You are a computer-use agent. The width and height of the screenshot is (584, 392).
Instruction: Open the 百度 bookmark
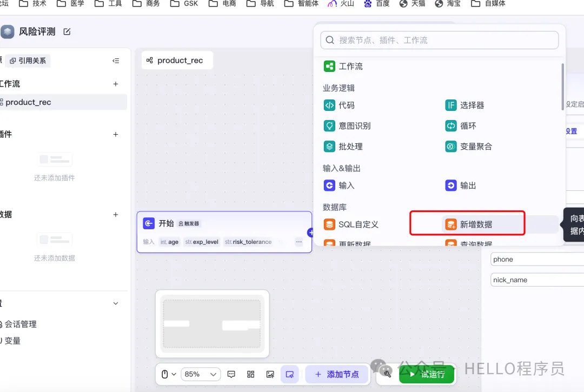(x=377, y=4)
